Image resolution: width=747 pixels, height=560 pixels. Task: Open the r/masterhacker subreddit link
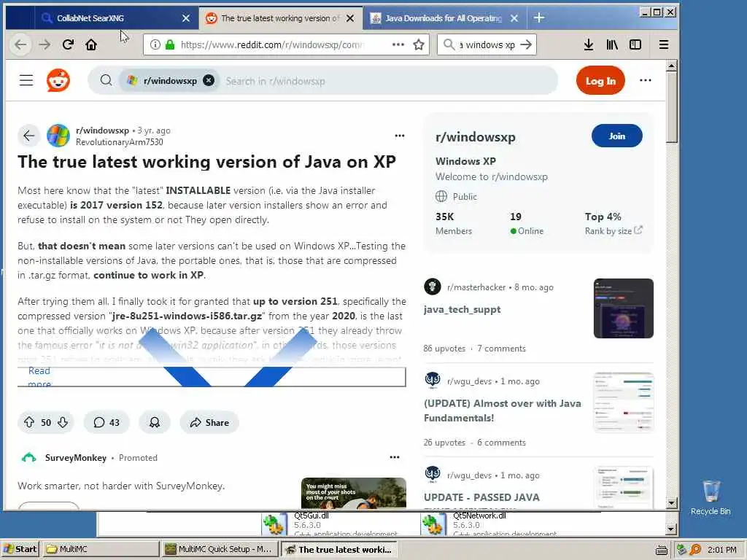[x=476, y=287]
